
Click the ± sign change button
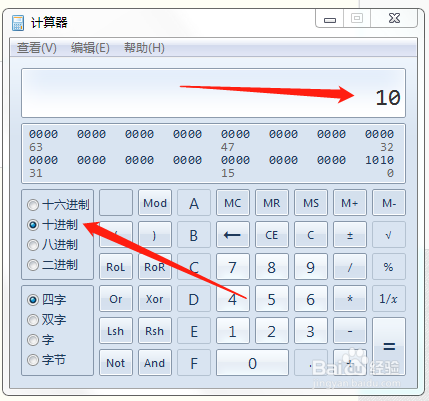pos(350,235)
